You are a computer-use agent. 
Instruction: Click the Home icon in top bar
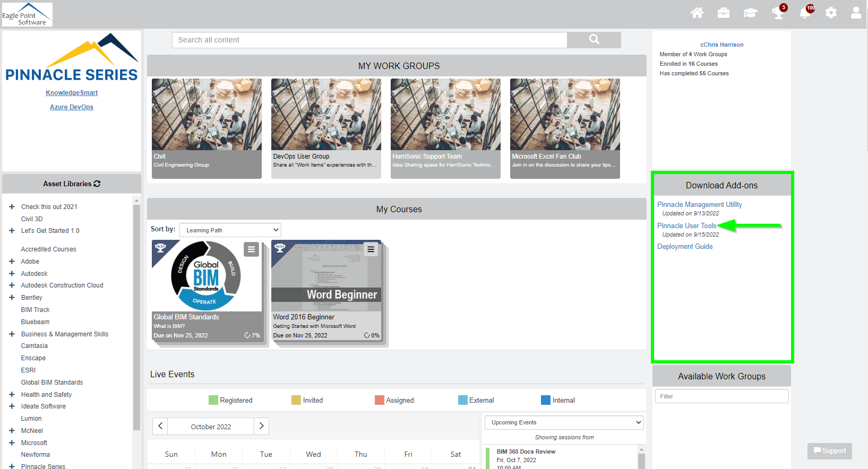click(x=697, y=13)
